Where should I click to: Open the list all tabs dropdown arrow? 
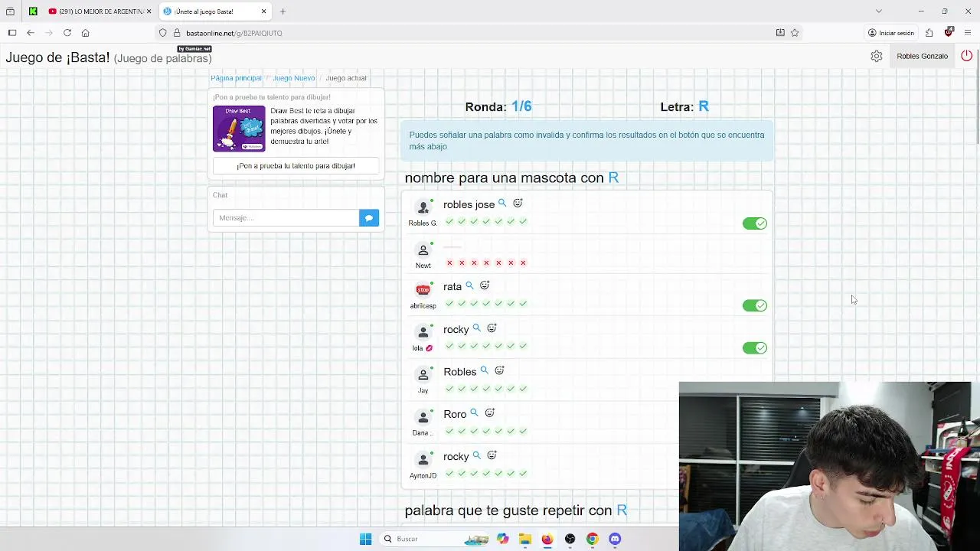879,11
